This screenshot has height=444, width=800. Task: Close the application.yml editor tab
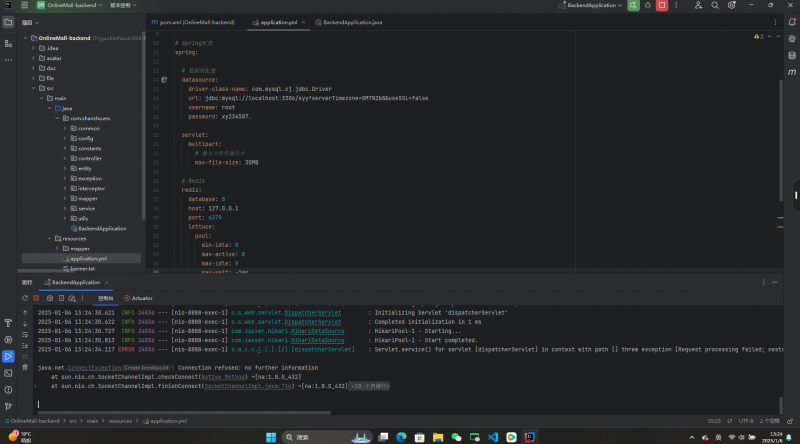[304, 22]
